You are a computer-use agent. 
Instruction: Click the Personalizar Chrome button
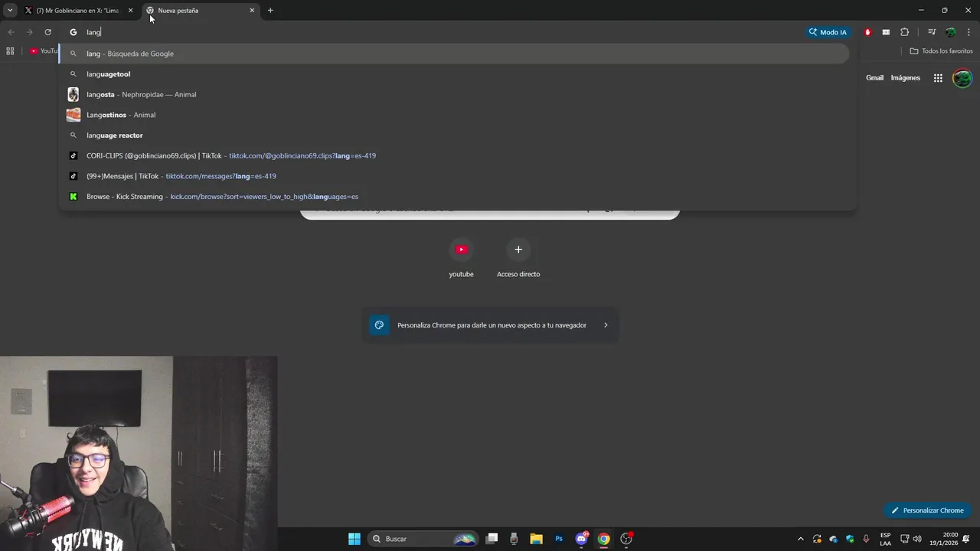coord(927,510)
